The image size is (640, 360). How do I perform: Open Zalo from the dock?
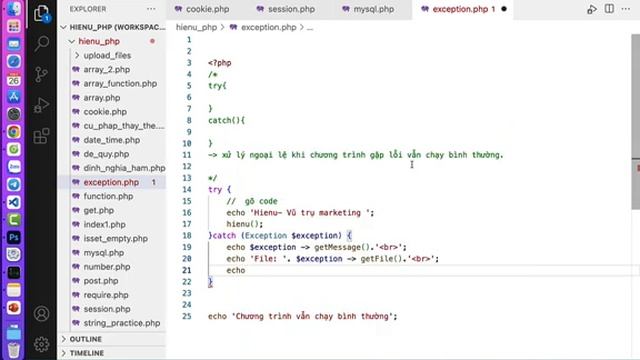coord(13,167)
